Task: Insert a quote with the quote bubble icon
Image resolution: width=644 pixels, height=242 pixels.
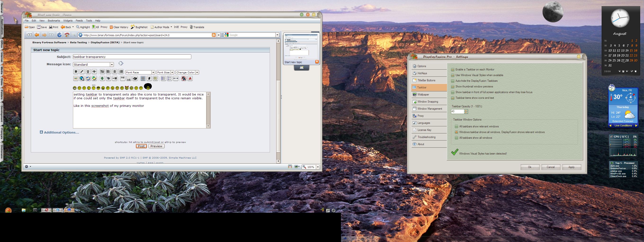Action: [x=156, y=79]
